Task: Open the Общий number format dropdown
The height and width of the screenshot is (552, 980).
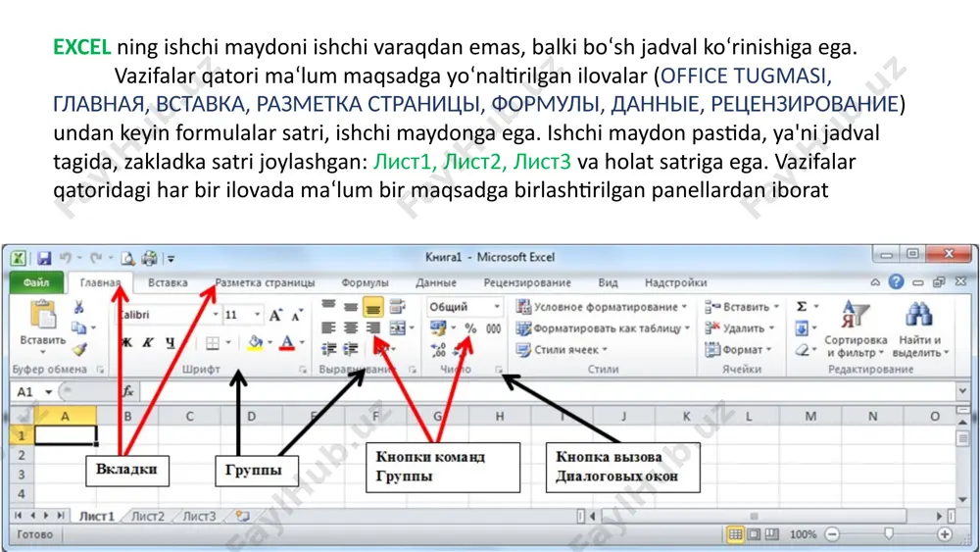Action: coord(497,307)
